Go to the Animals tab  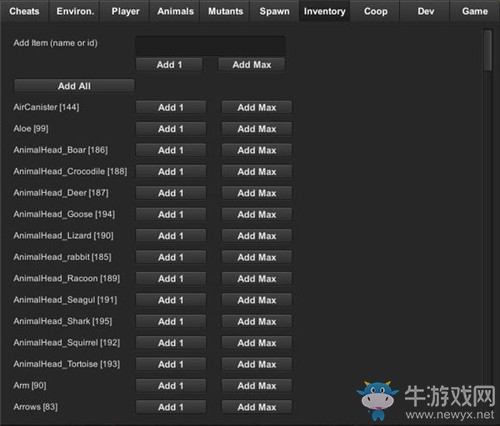[175, 11]
